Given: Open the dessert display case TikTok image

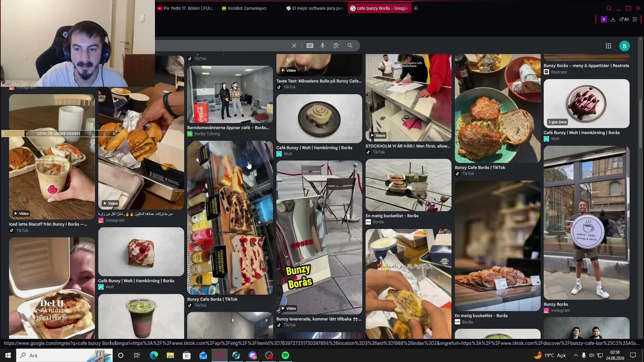Looking at the screenshot, I should point(230,218).
